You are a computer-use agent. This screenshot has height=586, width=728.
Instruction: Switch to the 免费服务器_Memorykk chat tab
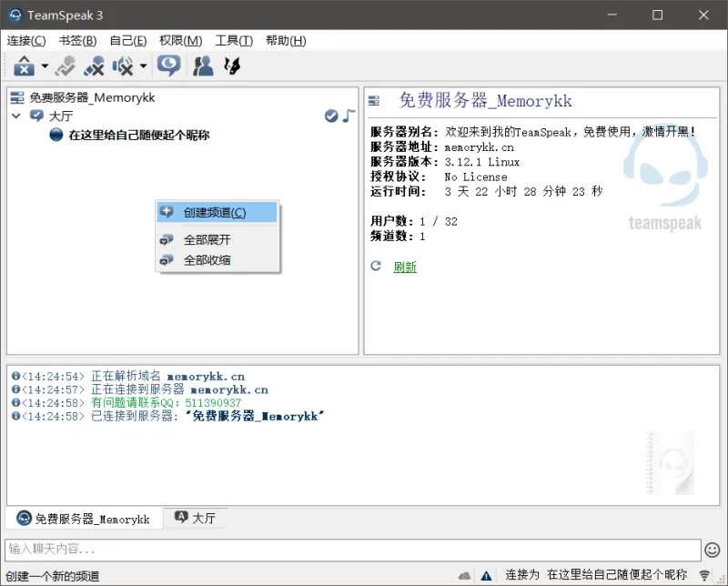pyautogui.click(x=84, y=518)
